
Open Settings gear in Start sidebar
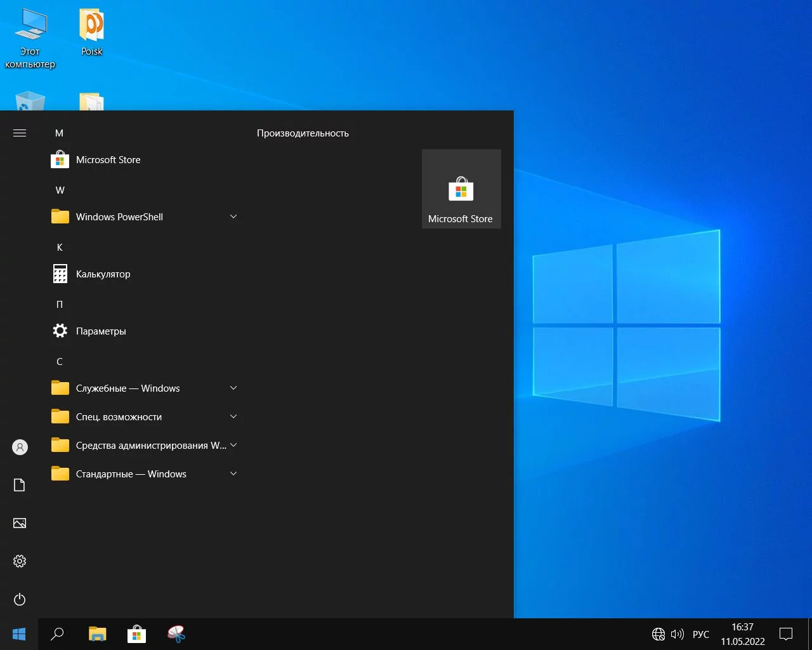point(20,561)
